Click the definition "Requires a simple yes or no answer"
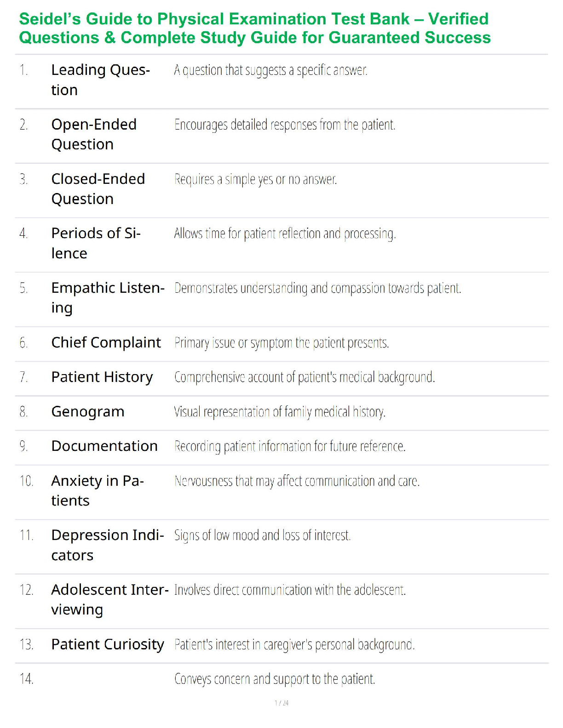The width and height of the screenshot is (563, 728). tap(255, 179)
